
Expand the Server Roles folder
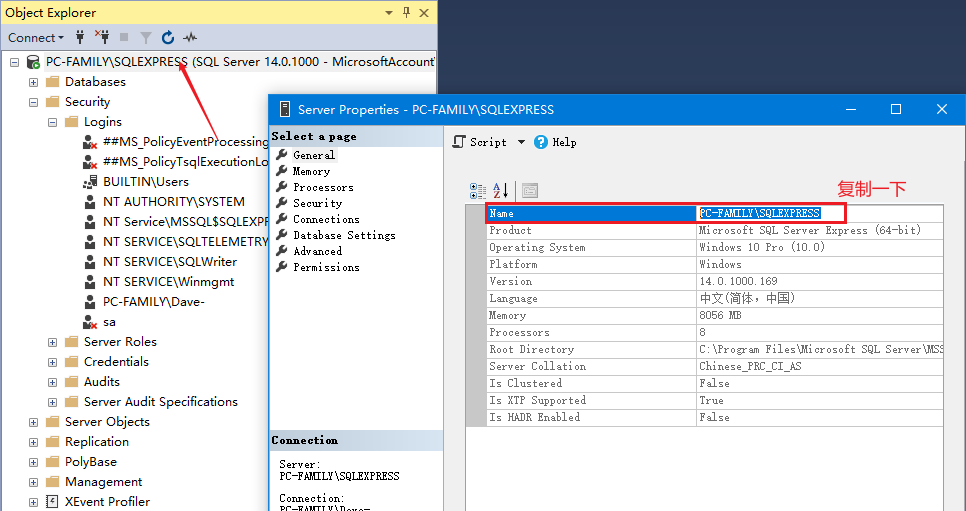pos(52,342)
